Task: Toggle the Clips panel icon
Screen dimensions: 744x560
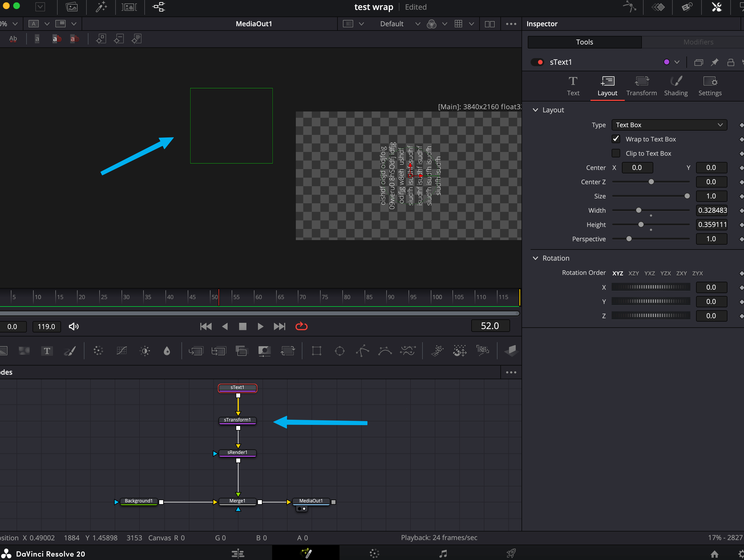Action: [129, 7]
